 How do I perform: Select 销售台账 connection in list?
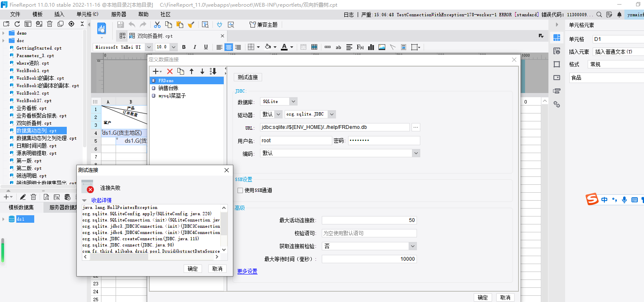click(168, 88)
